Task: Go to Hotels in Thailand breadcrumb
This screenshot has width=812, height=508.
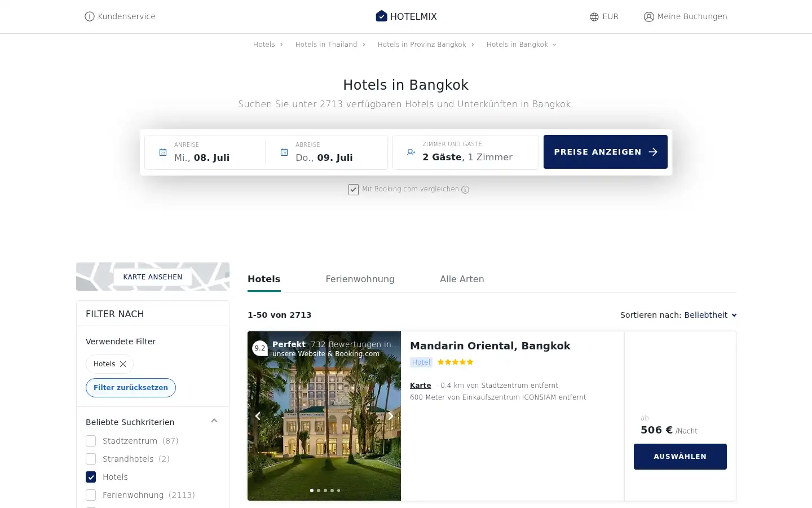Action: coord(326,45)
